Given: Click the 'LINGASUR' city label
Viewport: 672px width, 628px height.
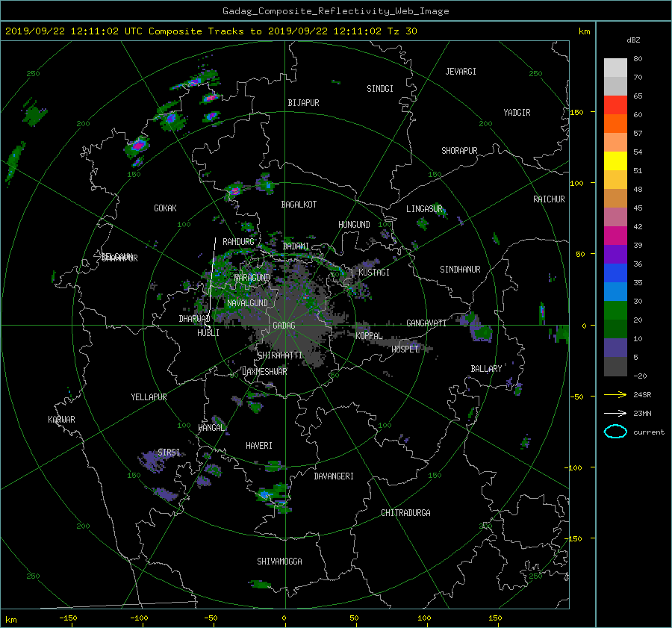Looking at the screenshot, I should tap(424, 209).
